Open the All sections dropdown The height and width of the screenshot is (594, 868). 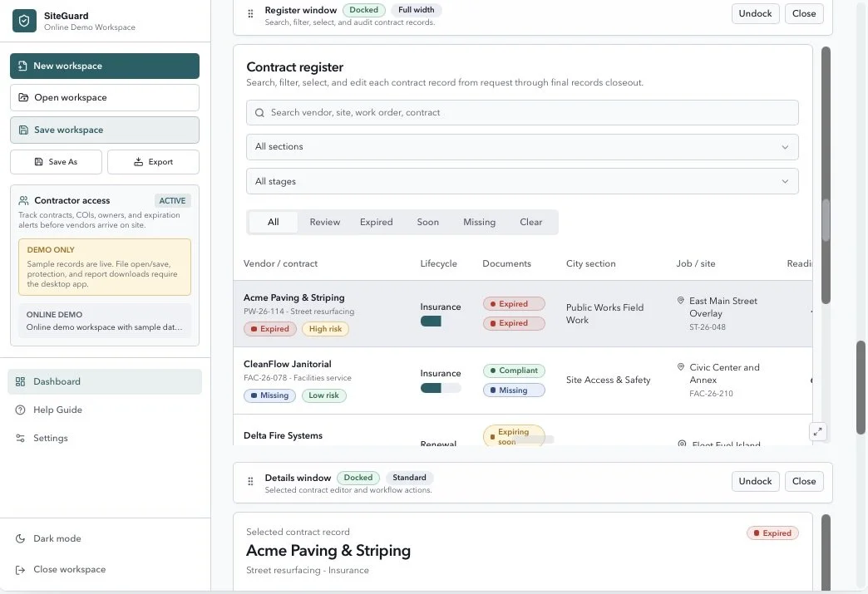tap(522, 146)
